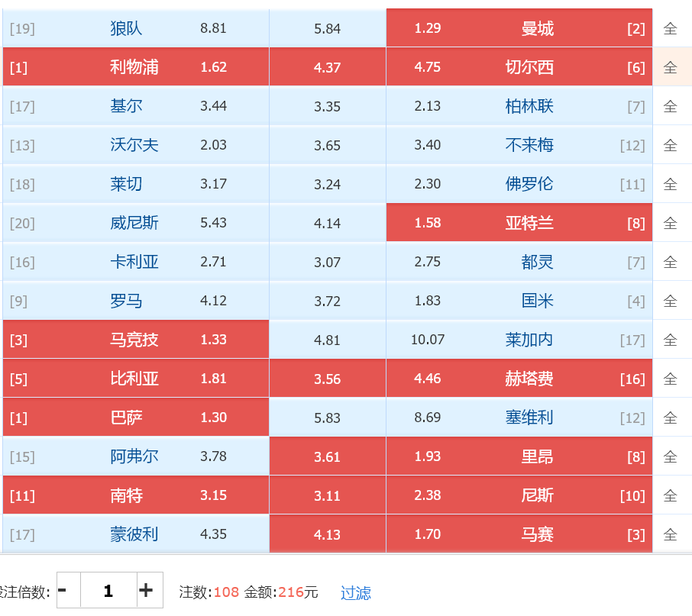Click 全 in the 卡利亚 vs 都灵 row
Viewport: 692px width, 616px height.
[670, 263]
